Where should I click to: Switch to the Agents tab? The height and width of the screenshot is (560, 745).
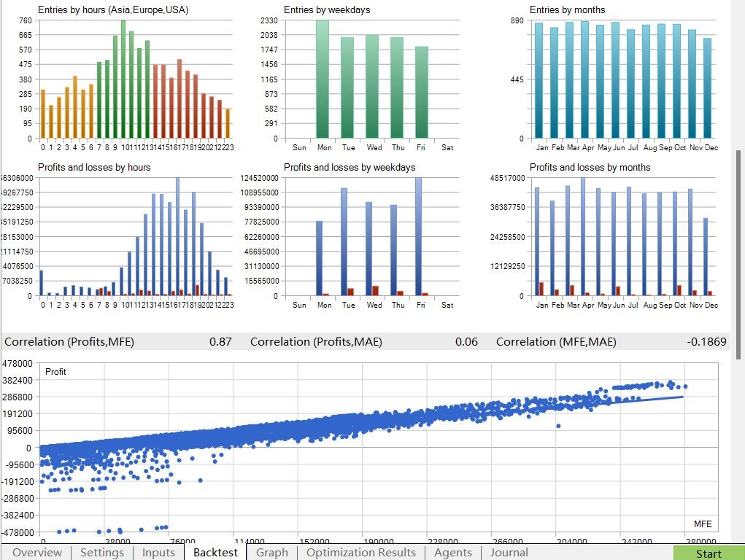pos(453,553)
